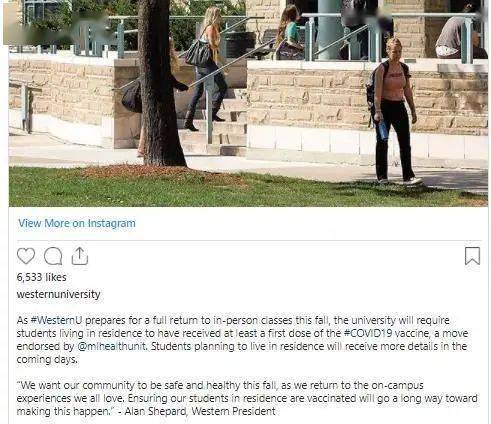Click the woman in the pink shirt in the photo
Image resolution: width=491 pixels, height=424 pixels.
click(x=394, y=111)
